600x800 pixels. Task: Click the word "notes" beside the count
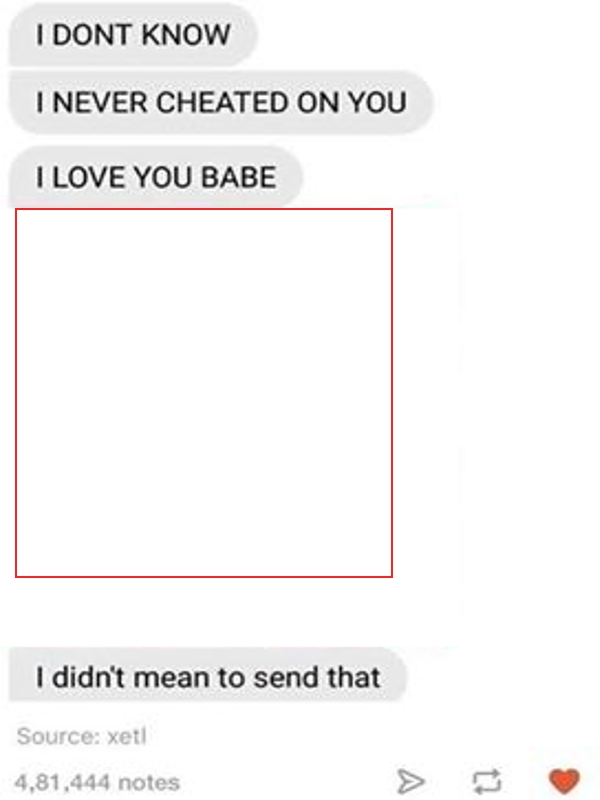point(149,782)
